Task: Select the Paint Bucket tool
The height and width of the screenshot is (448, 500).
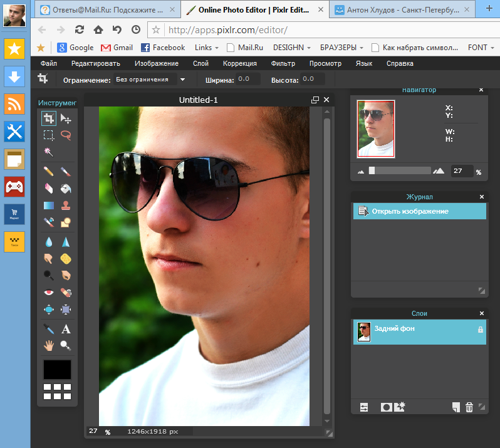Action: coord(66,188)
